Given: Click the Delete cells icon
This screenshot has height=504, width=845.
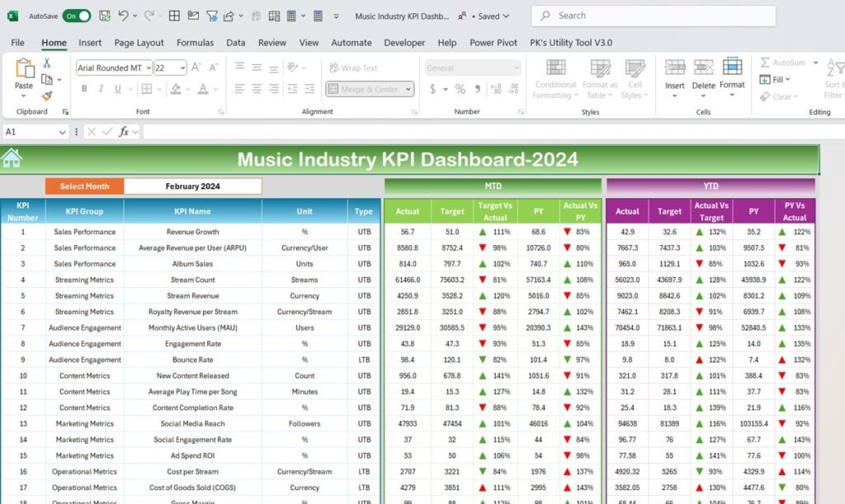Looking at the screenshot, I should [703, 67].
